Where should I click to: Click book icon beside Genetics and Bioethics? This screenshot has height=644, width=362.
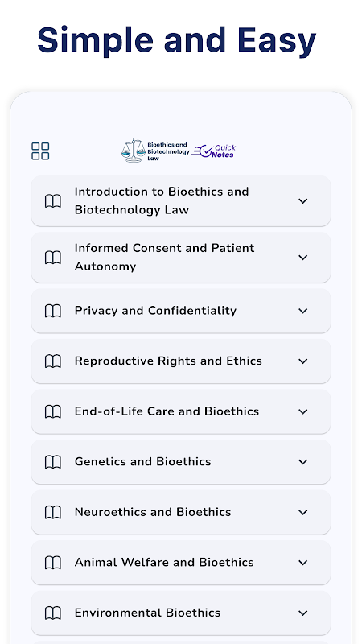click(x=53, y=462)
